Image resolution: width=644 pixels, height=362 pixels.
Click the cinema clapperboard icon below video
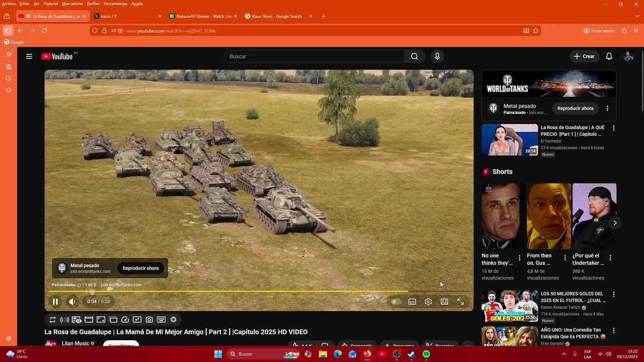[89, 320]
